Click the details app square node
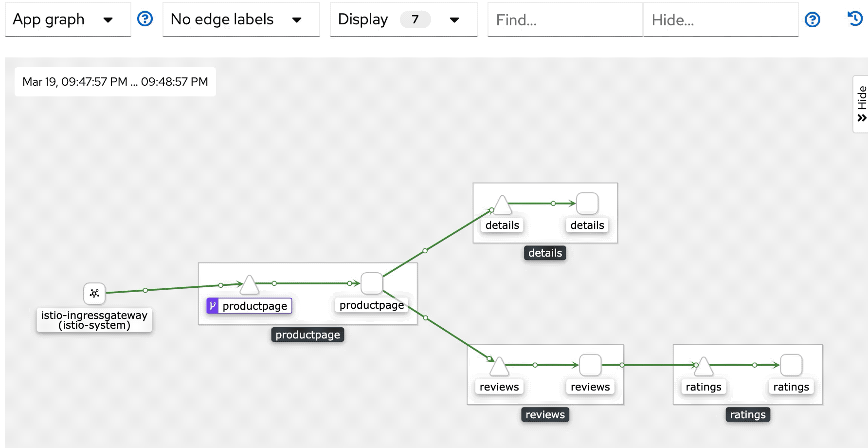This screenshot has height=448, width=868. [x=587, y=204]
